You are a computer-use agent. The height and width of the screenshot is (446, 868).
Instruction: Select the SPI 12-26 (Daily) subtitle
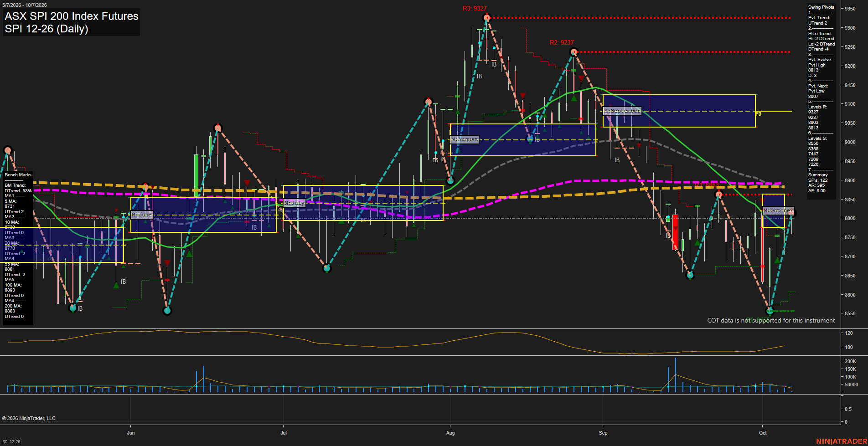46,29
